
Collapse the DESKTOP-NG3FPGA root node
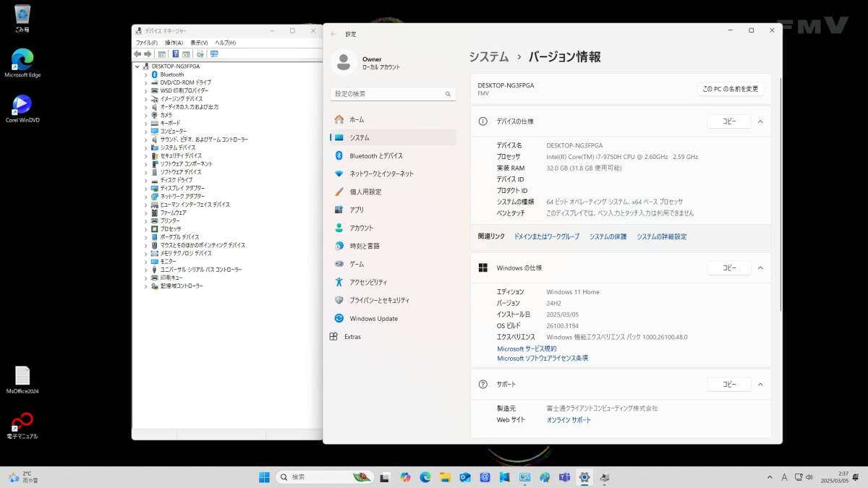[137, 66]
